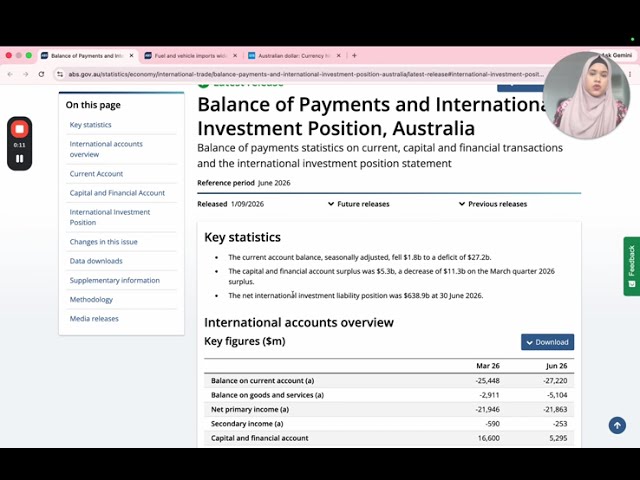The height and width of the screenshot is (480, 640).
Task: Jump to Key statistics section link
Action: point(90,125)
